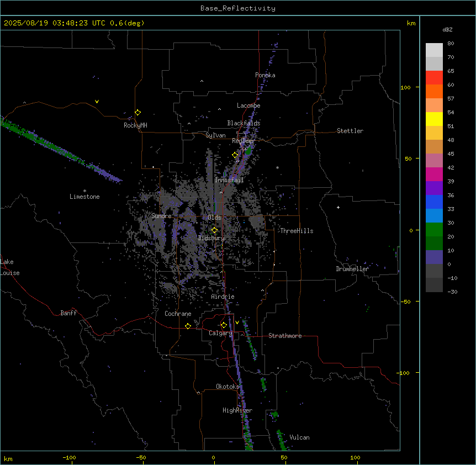
Task: Click the Cochrane label
Action: [178, 314]
